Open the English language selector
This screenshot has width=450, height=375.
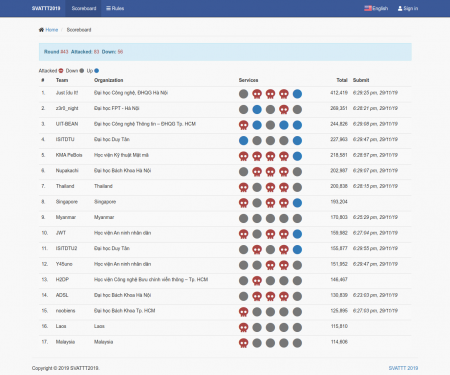click(x=376, y=8)
